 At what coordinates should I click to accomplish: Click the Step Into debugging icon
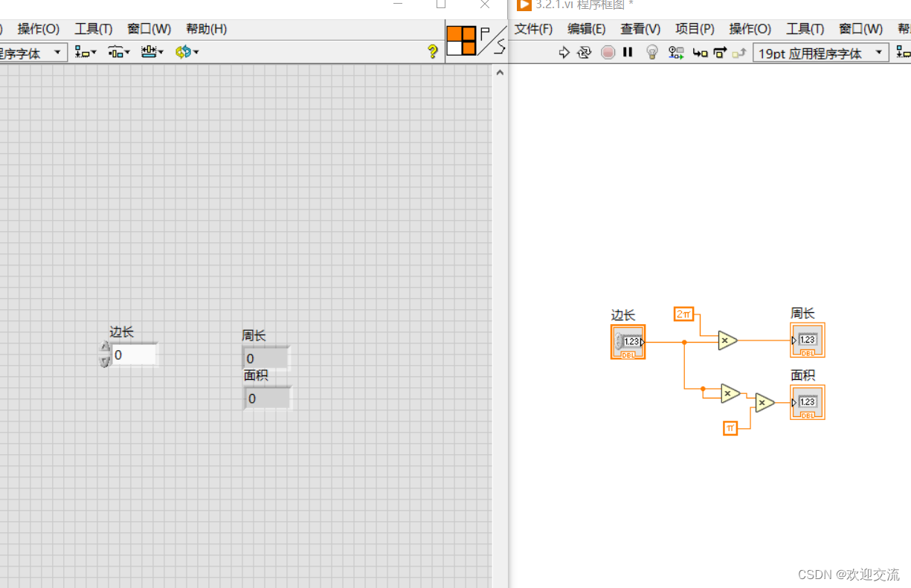pyautogui.click(x=699, y=52)
